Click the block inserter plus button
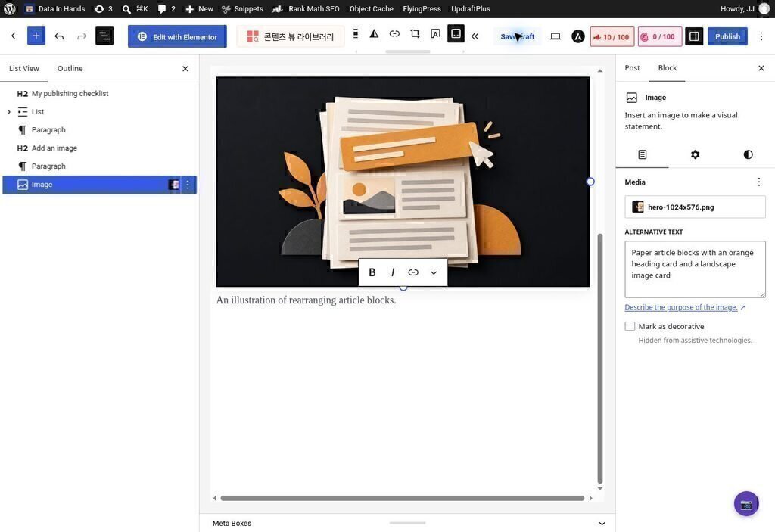The width and height of the screenshot is (775, 532). (x=36, y=36)
